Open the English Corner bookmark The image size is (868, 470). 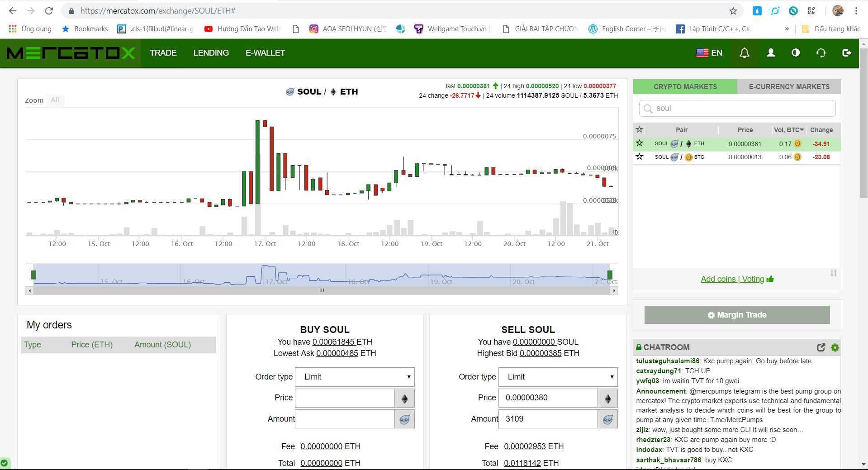pyautogui.click(x=627, y=29)
